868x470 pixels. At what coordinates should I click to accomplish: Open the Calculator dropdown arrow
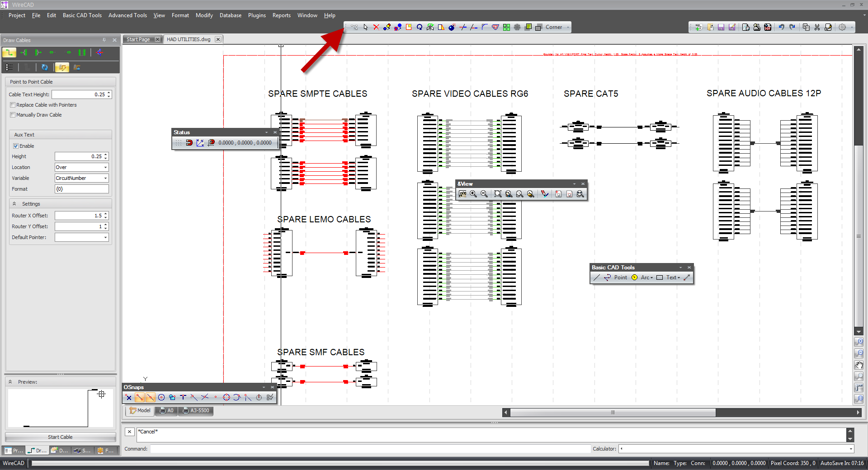[851, 449]
